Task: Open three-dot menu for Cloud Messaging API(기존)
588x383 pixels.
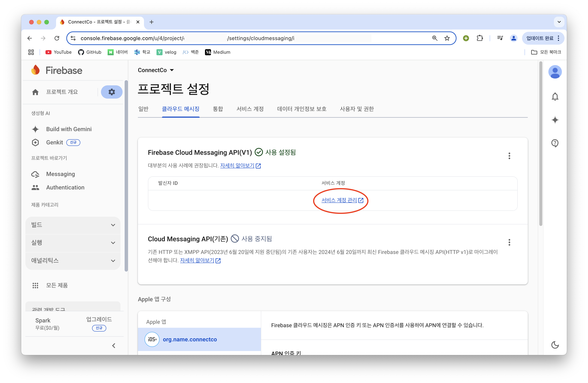Action: coord(509,242)
